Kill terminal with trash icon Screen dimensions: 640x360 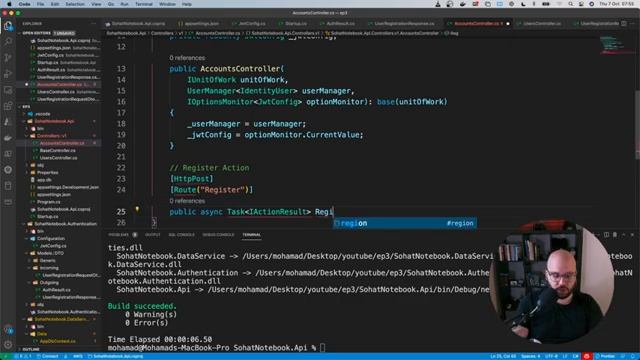tap(615, 235)
